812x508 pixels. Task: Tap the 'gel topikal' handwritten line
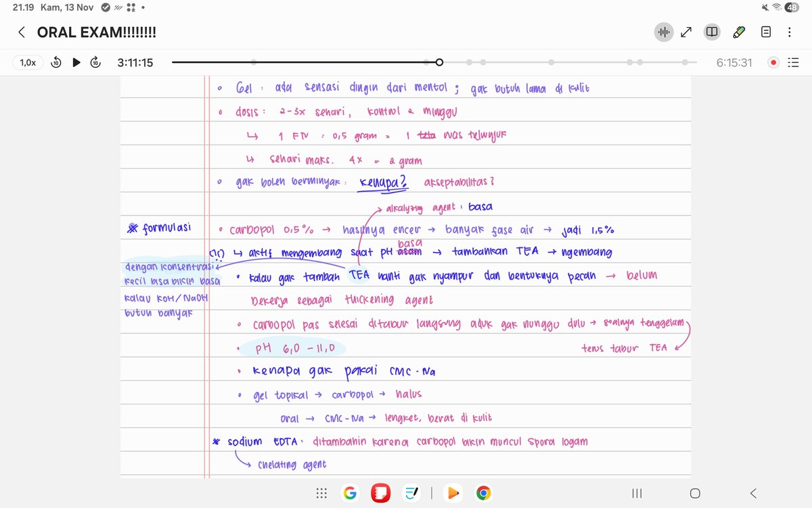coord(338,396)
